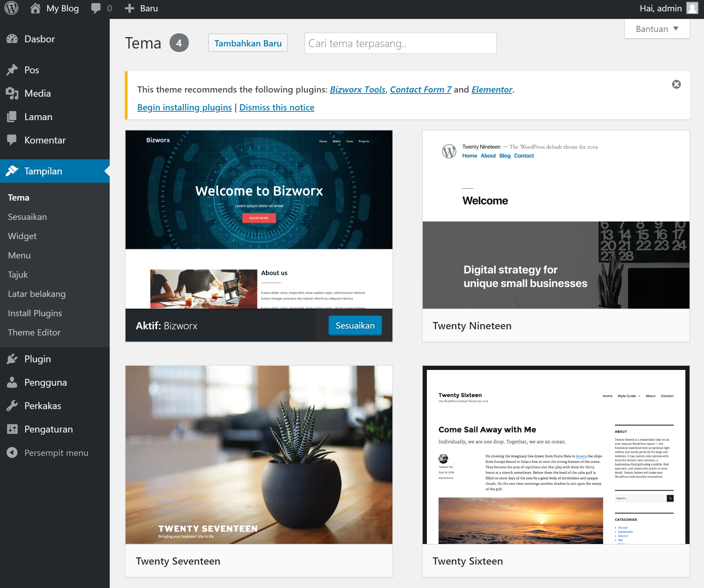704x588 pixels.
Task: Click the Sesuaikan active theme button
Action: coord(354,325)
